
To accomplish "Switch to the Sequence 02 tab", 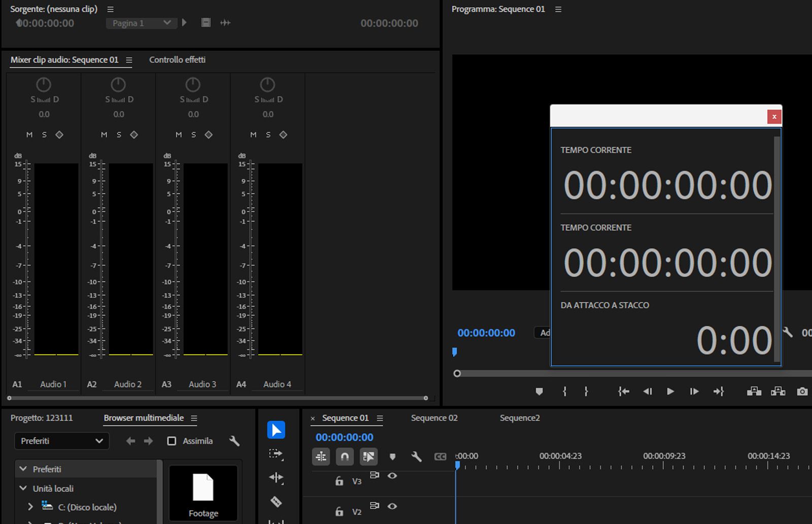I will pyautogui.click(x=434, y=417).
